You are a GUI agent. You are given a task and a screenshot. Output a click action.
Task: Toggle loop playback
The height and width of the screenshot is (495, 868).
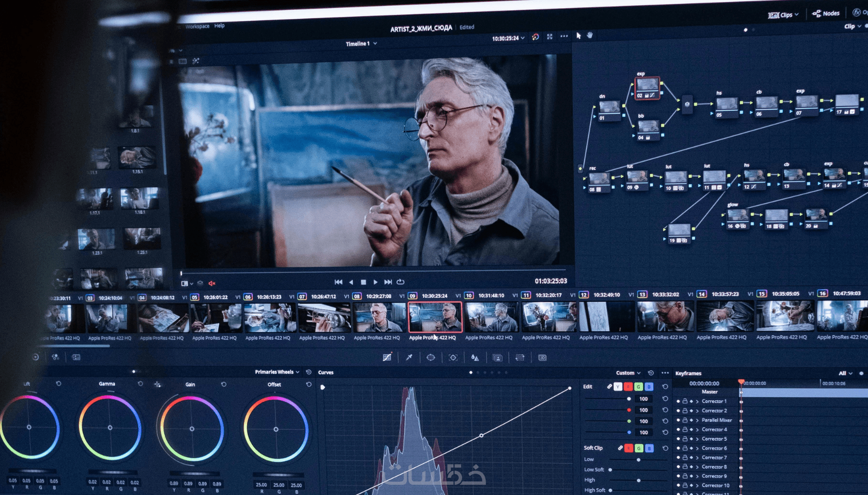(x=401, y=282)
